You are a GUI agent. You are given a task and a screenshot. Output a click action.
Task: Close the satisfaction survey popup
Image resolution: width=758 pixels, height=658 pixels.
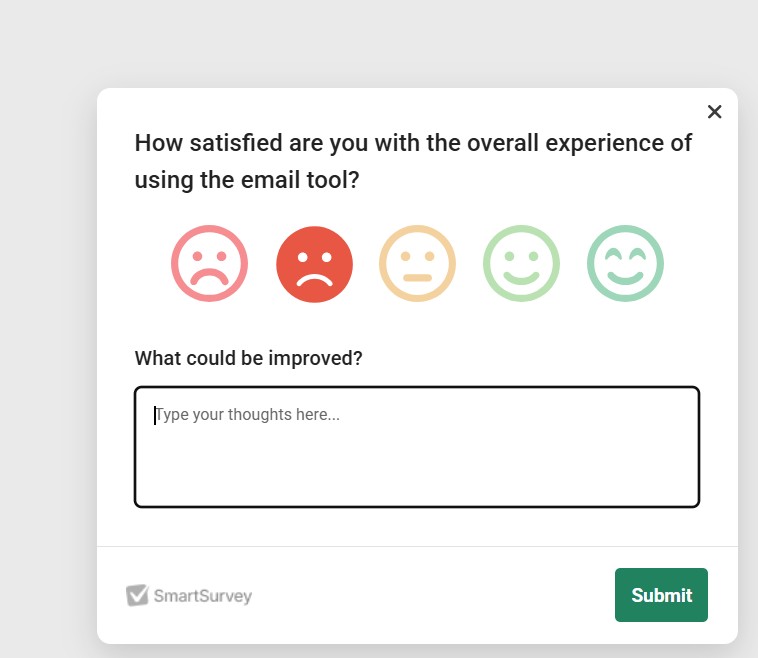pos(714,112)
